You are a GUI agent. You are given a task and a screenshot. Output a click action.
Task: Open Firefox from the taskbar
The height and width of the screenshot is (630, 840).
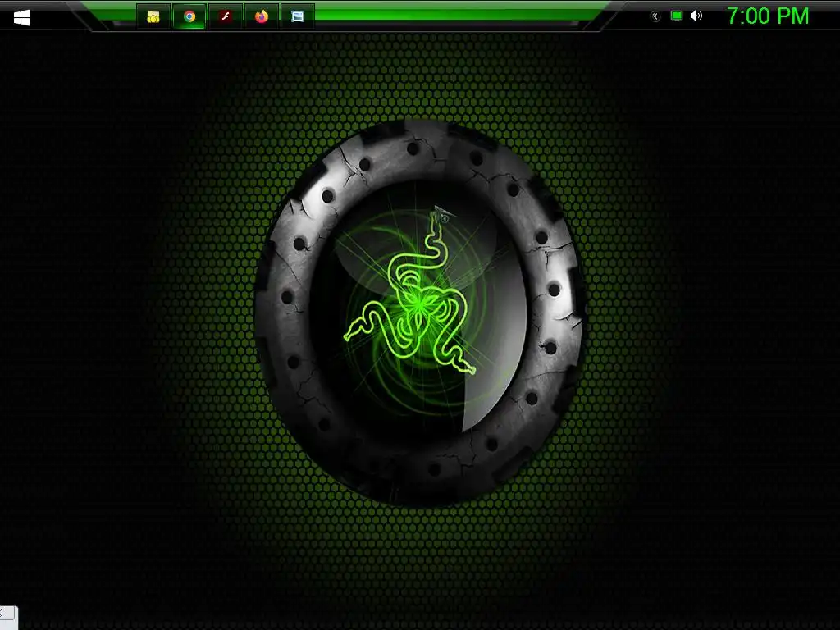point(262,16)
